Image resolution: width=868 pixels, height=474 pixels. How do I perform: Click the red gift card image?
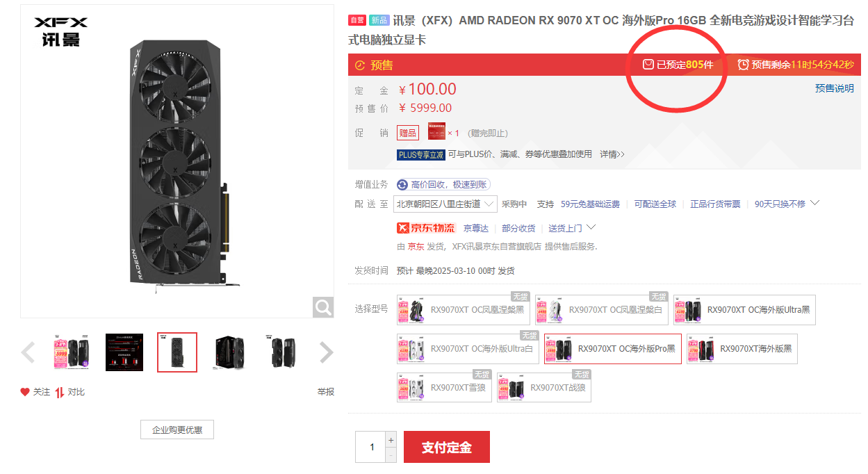coord(436,132)
